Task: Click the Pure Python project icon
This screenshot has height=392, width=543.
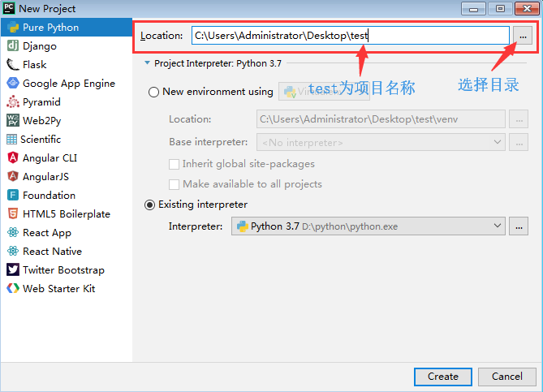Action: (13, 28)
